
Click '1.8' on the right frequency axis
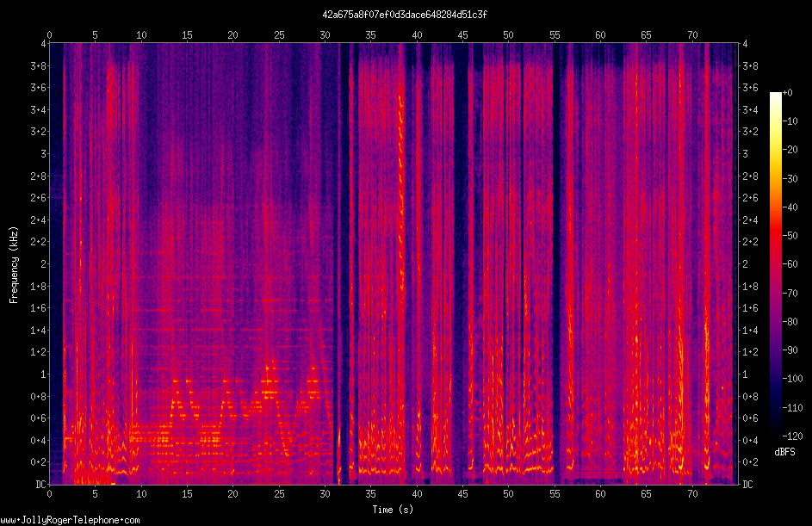pyautogui.click(x=750, y=287)
